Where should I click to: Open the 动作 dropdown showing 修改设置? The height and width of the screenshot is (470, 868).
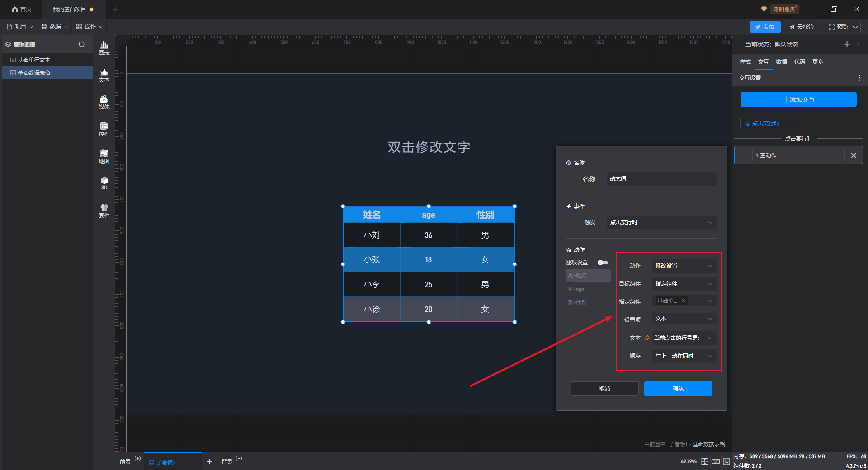click(x=684, y=266)
